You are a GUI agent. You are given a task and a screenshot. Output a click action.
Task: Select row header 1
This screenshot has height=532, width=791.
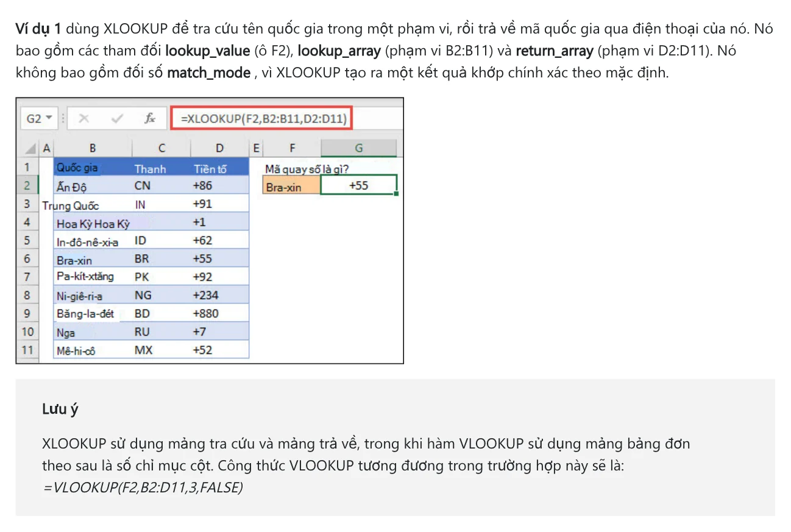pyautogui.click(x=27, y=167)
